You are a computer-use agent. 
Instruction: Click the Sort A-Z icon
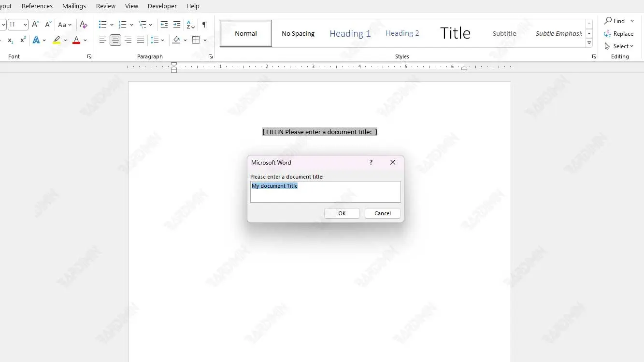pyautogui.click(x=190, y=25)
